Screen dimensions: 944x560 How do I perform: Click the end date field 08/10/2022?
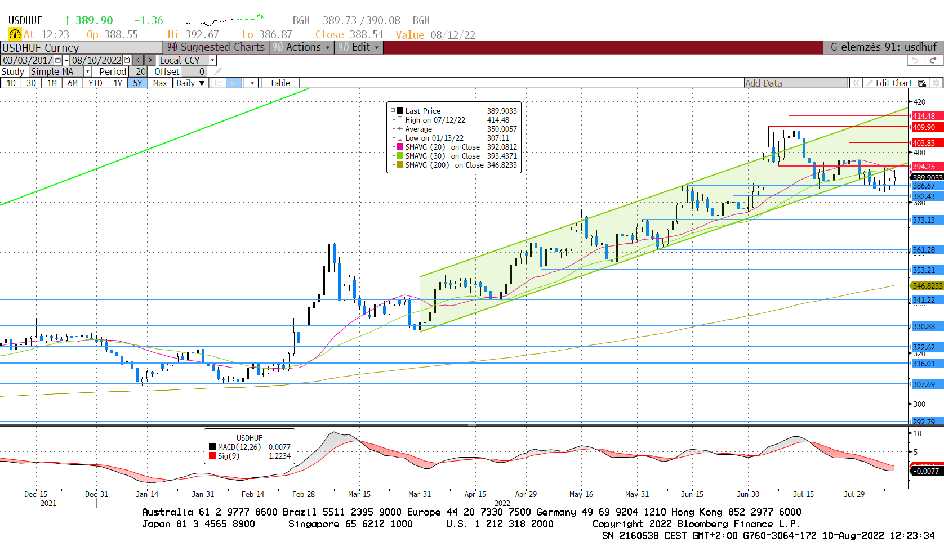tap(96, 60)
